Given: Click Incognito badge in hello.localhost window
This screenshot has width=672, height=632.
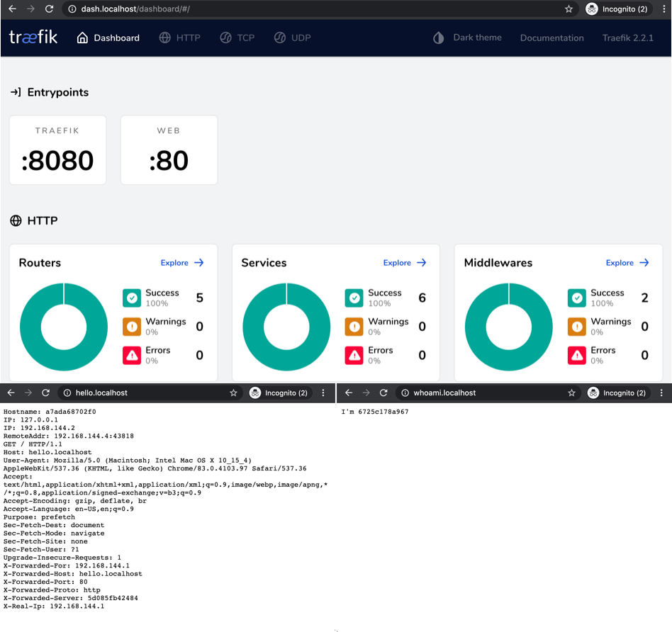Looking at the screenshot, I should (x=279, y=393).
